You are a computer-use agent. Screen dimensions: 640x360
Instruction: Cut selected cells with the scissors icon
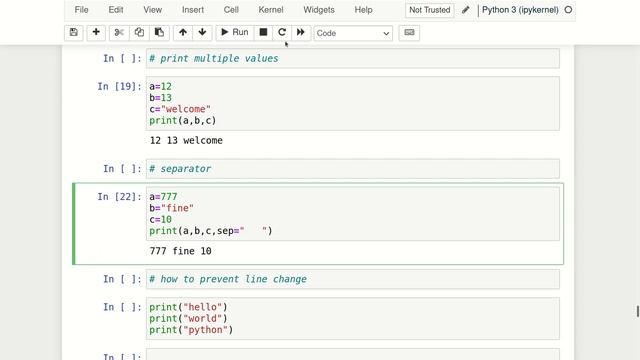119,33
